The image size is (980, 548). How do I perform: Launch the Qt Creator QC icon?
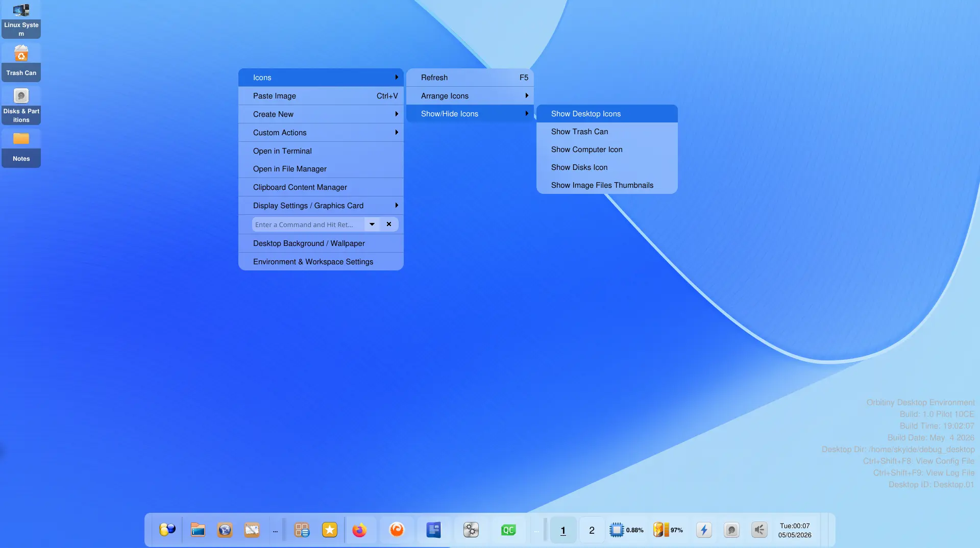(508, 530)
